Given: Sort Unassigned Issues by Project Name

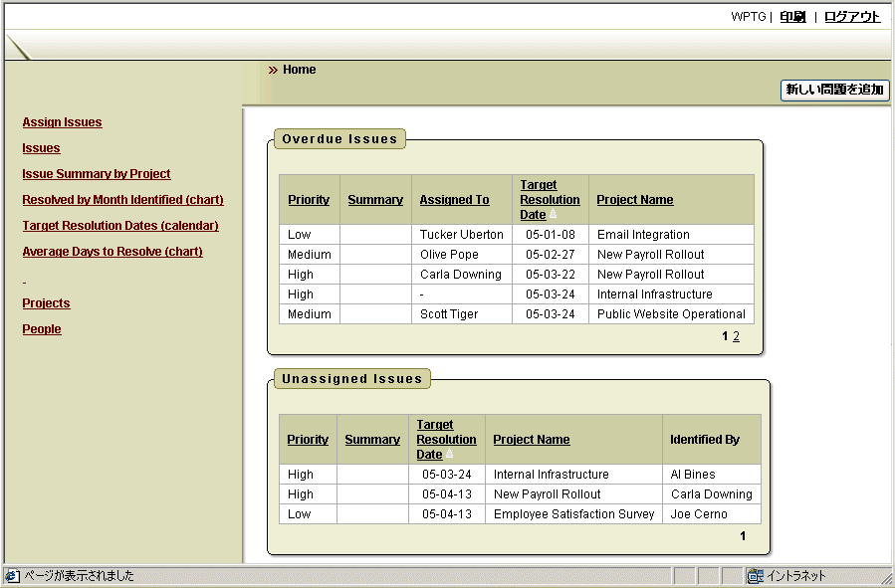Looking at the screenshot, I should pyautogui.click(x=532, y=439).
